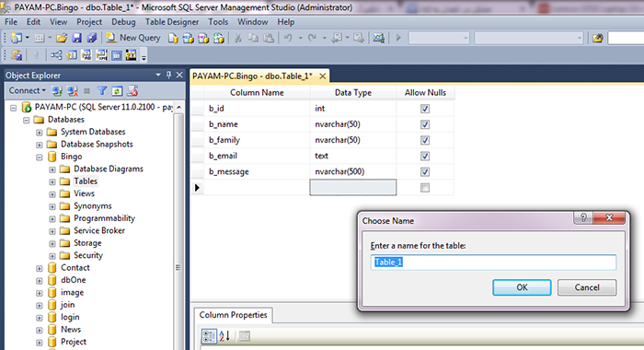
Task: Click the Database Engine Query icon
Action: (173, 39)
